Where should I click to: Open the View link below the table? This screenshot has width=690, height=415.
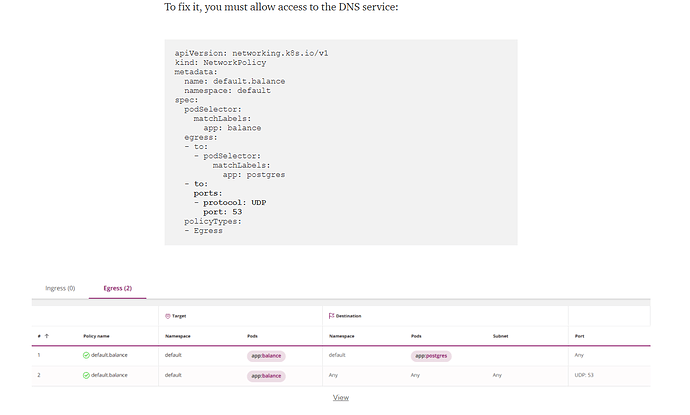(341, 397)
